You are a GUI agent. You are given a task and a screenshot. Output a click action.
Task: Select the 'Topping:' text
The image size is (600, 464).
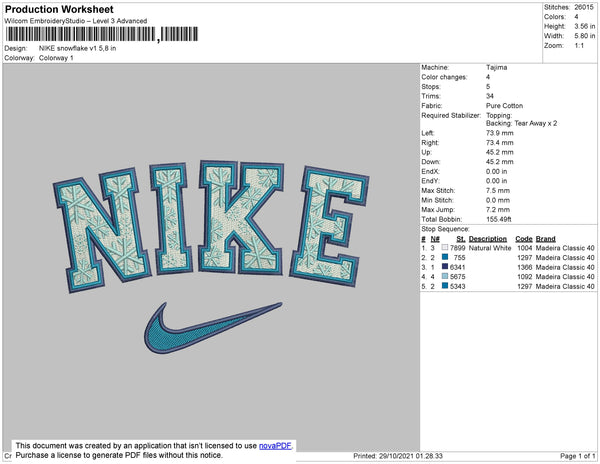click(x=499, y=115)
